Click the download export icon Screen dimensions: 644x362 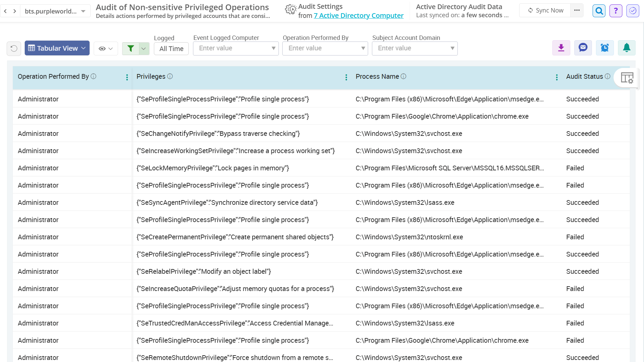(561, 48)
